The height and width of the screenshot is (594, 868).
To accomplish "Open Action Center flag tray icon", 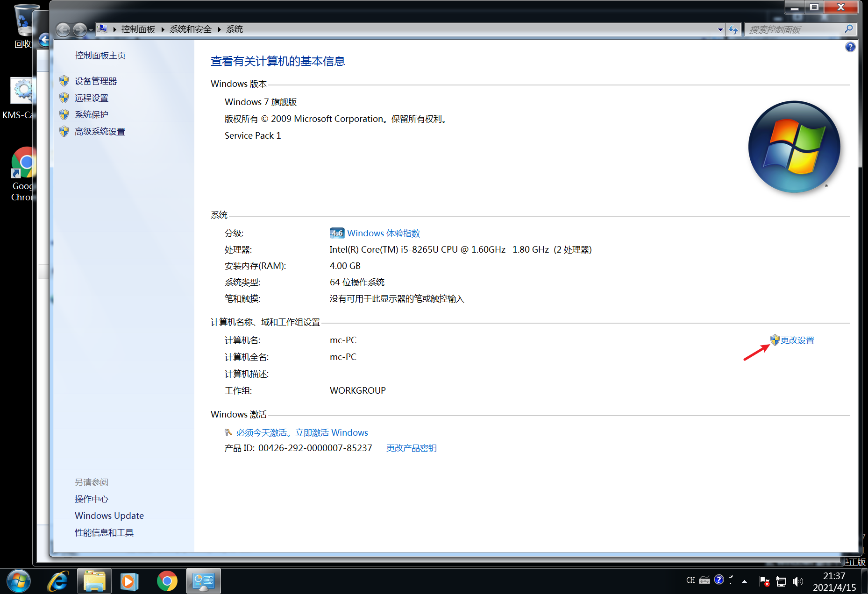I will tap(764, 581).
